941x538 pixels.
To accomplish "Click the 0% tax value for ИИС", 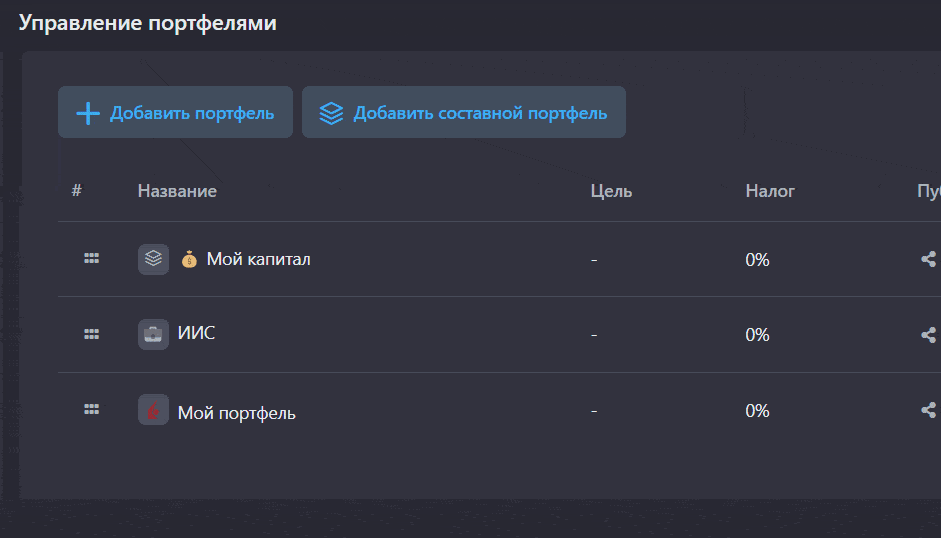I will tap(757, 335).
